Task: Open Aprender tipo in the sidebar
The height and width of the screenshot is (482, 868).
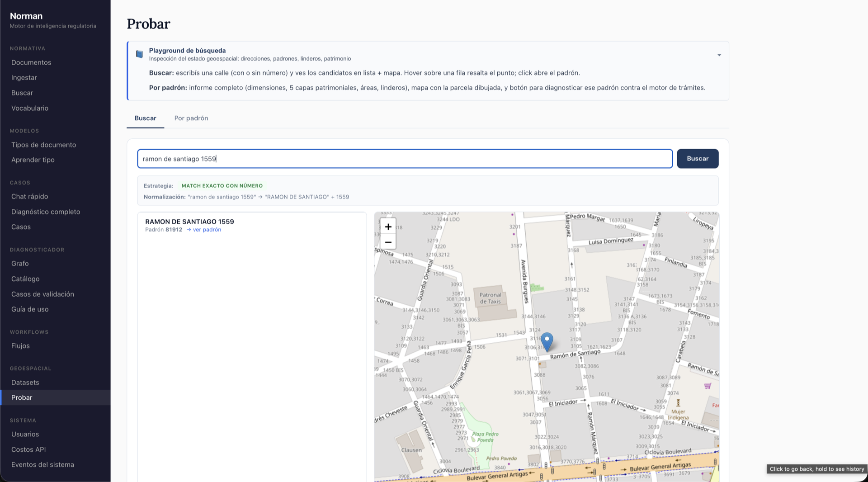Action: [33, 160]
